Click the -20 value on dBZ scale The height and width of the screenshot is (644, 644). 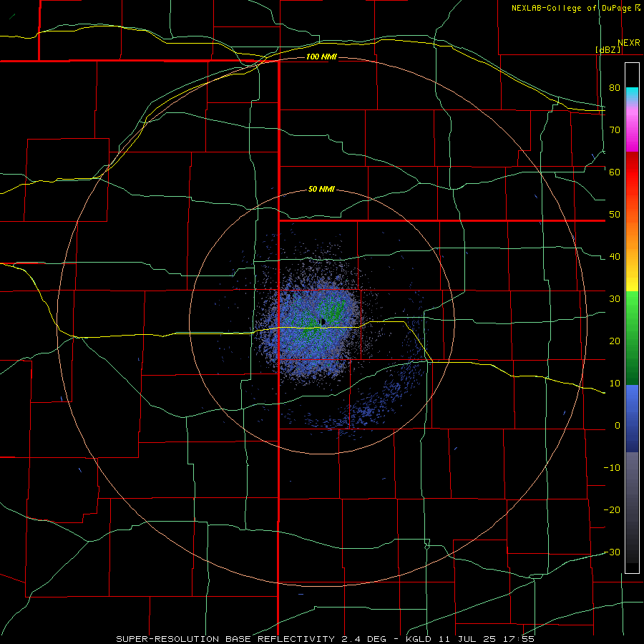[x=612, y=509]
